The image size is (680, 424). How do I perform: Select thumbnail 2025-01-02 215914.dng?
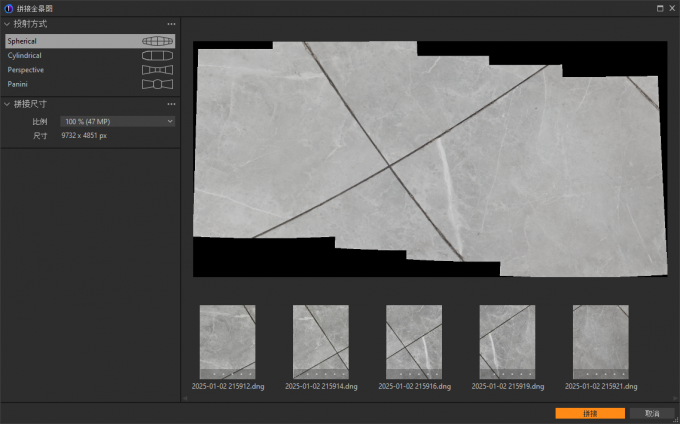(321, 342)
